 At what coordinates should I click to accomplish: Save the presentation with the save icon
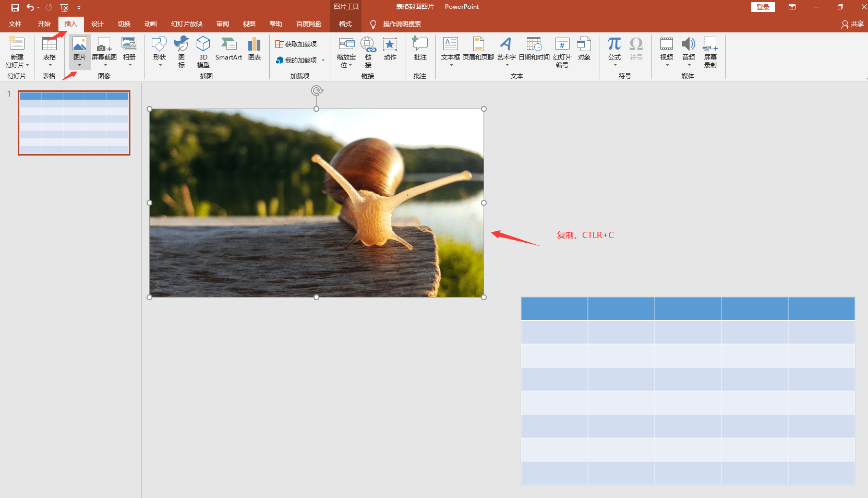coord(15,7)
